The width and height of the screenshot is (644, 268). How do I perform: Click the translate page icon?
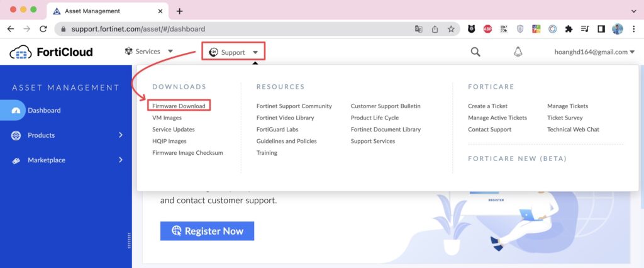point(418,29)
